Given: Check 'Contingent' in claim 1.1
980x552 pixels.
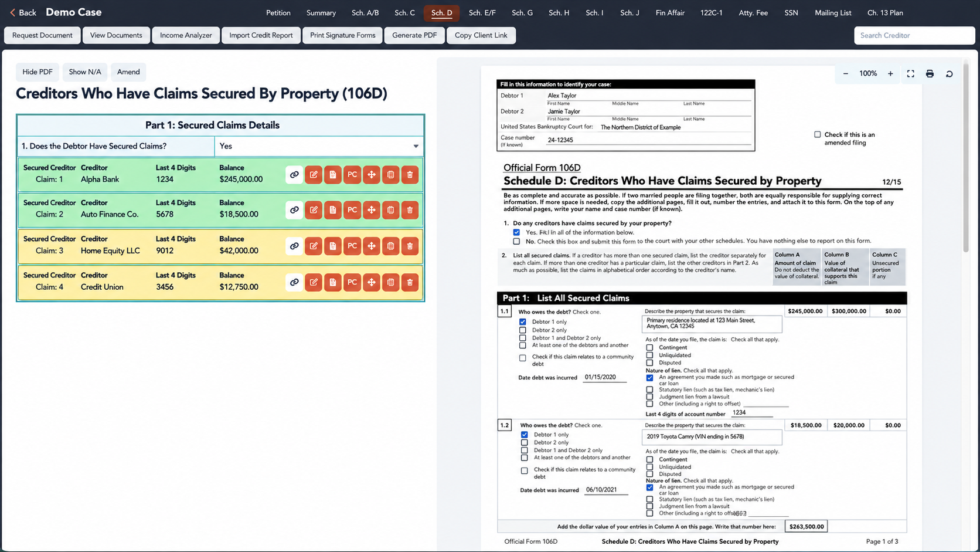Looking at the screenshot, I should [649, 347].
